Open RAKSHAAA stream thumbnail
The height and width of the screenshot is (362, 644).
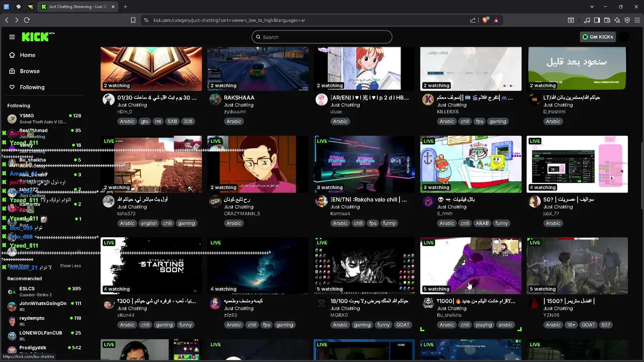click(x=258, y=69)
